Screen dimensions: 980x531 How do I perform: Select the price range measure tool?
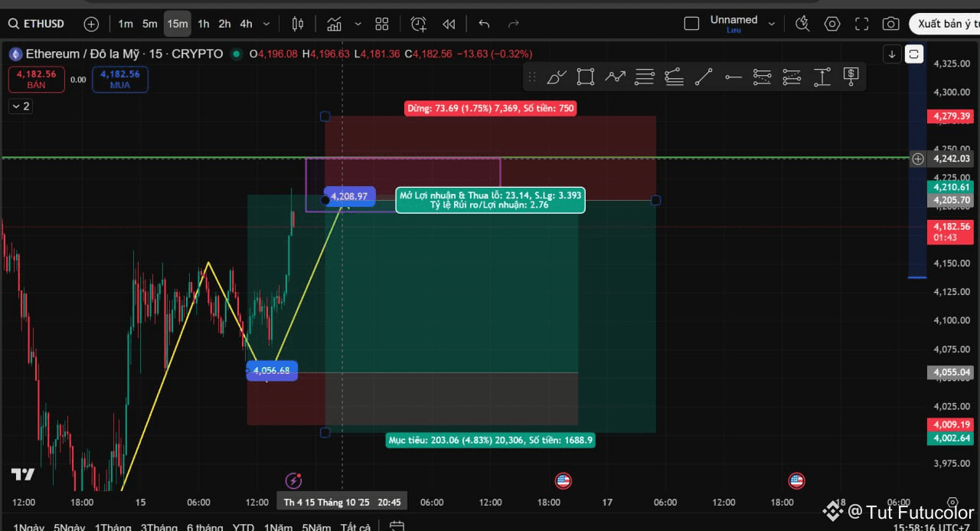[x=822, y=77]
